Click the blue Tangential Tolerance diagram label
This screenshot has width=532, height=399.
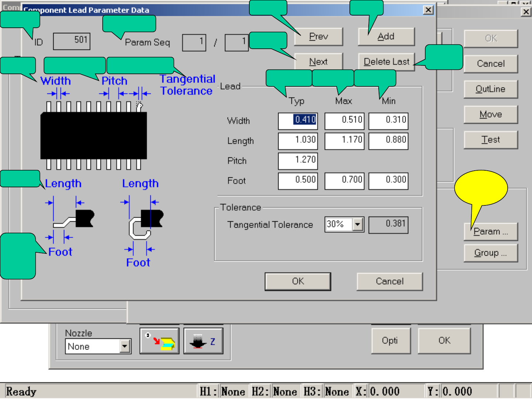point(187,85)
